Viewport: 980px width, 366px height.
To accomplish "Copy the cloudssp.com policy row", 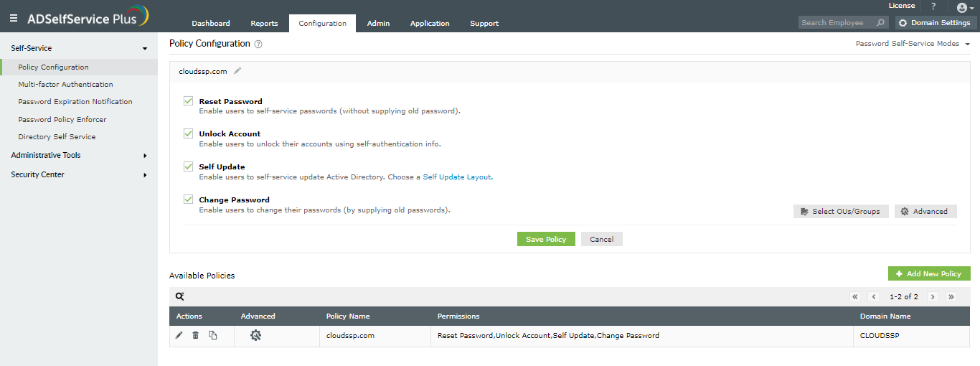I will tap(213, 335).
